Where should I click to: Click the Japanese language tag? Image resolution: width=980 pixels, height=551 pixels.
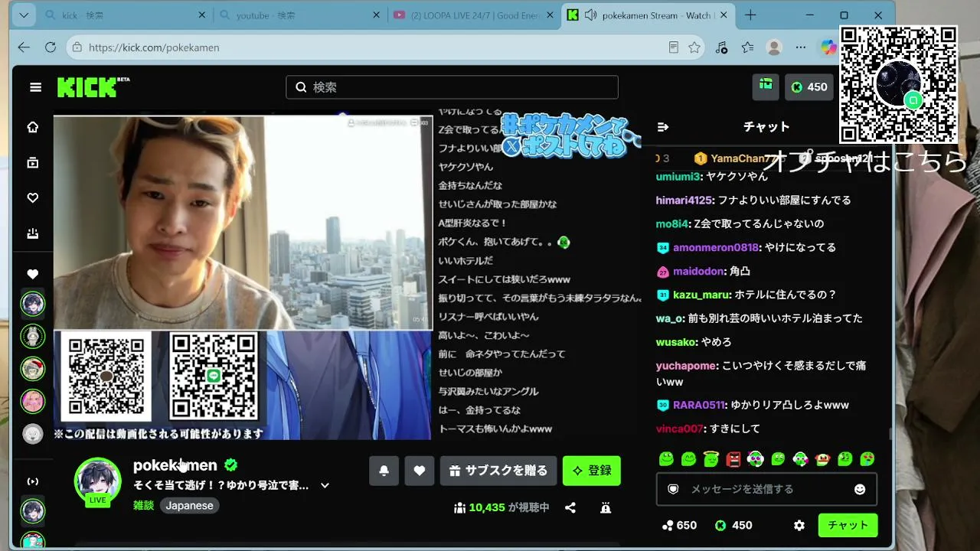click(189, 506)
